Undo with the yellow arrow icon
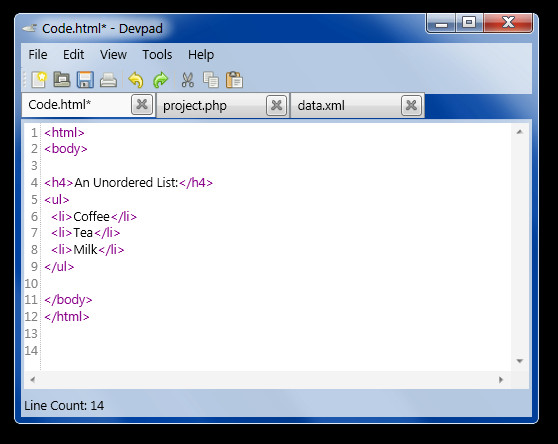Viewport: 558px width, 444px height. pyautogui.click(x=136, y=80)
